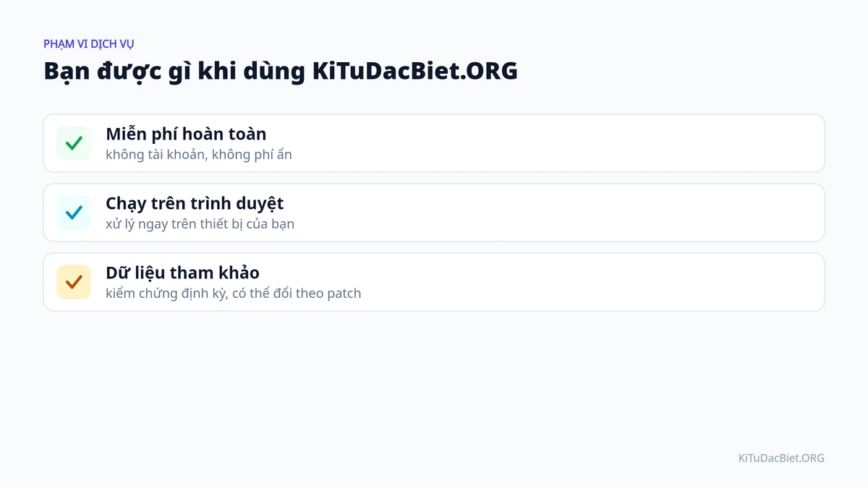868x488 pixels.
Task: Click the orange checkmark icon beside Dữ liệu tham khảo
Action: coord(74,282)
